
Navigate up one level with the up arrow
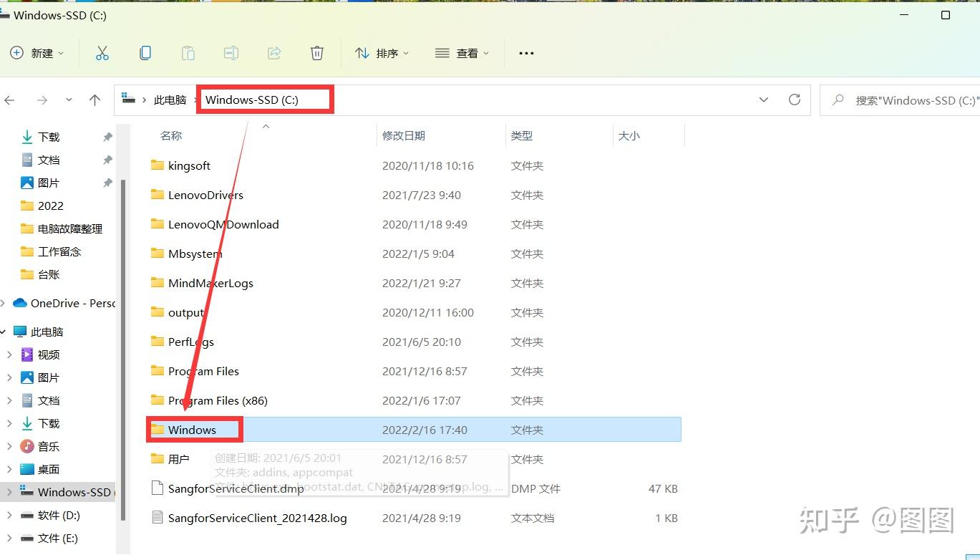(x=94, y=100)
